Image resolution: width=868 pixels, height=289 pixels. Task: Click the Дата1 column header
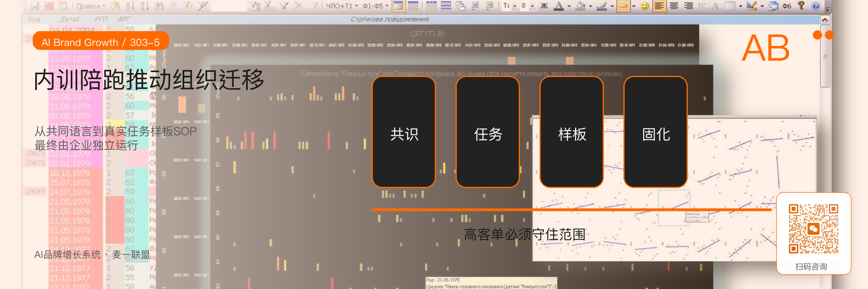(69, 19)
